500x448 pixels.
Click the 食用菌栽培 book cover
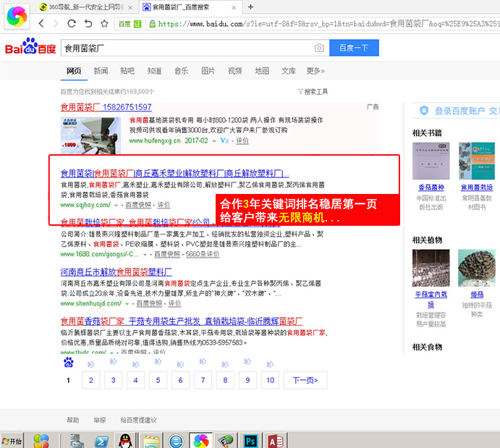click(477, 161)
